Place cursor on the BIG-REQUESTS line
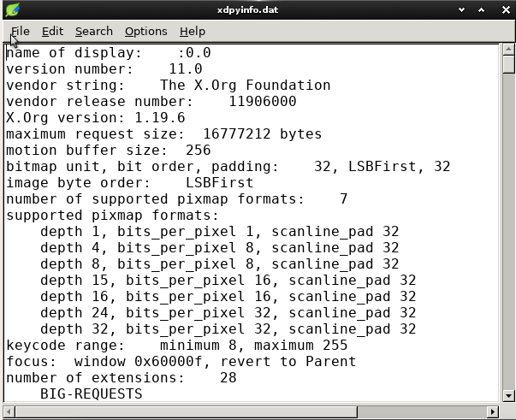This screenshot has width=516, height=420. point(91,393)
